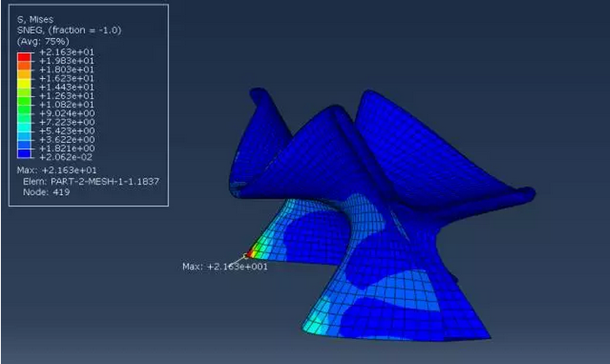This screenshot has width=610, height=364.
Task: Click the '(Avg: 75%)' legend text
Action: (43, 42)
